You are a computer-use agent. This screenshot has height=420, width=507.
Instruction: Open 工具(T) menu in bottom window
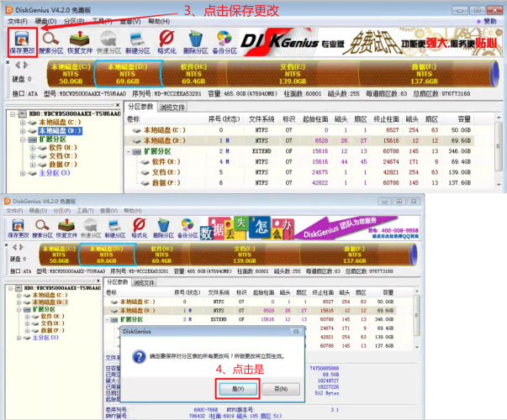85,211
